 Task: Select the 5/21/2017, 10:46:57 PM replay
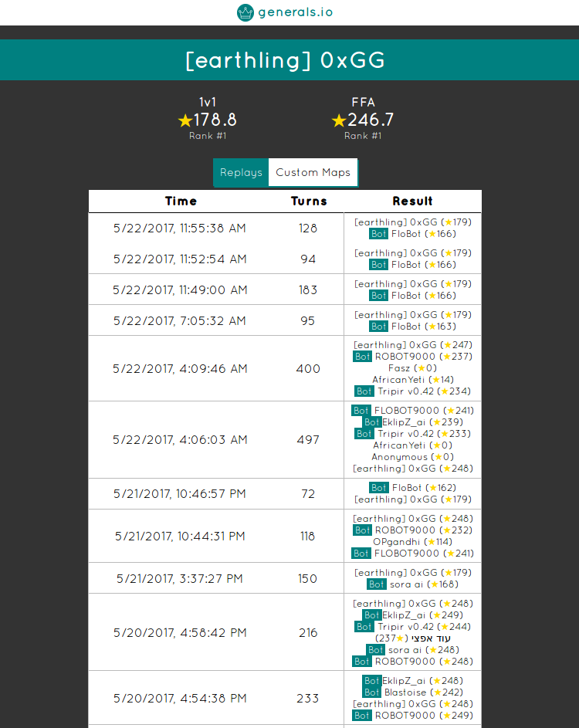[x=180, y=494]
